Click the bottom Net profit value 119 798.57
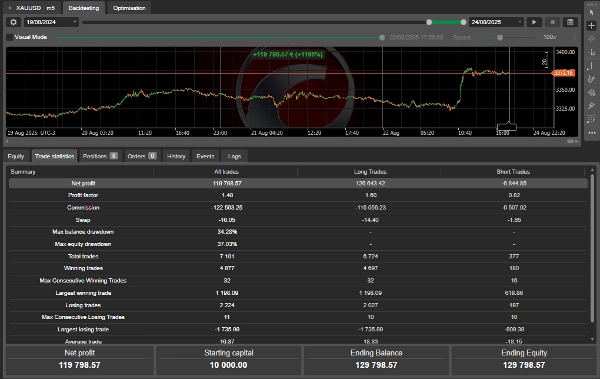The width and height of the screenshot is (600, 379). [80, 366]
